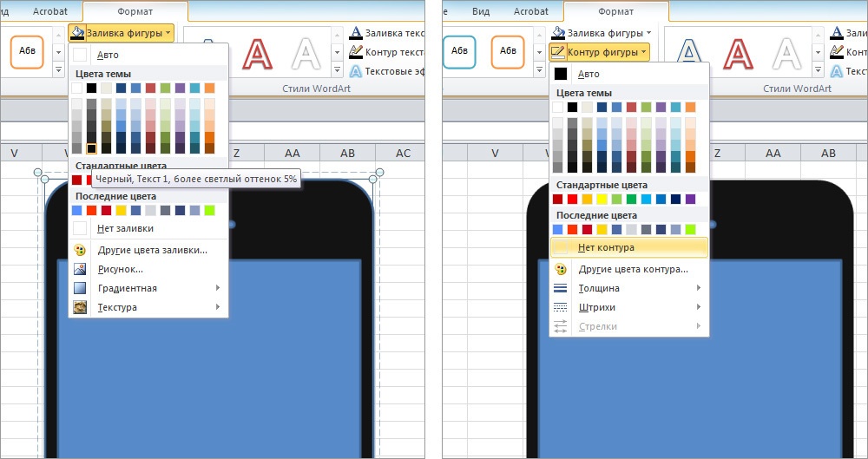The height and width of the screenshot is (459, 868).
Task: Select white outlined WordArt style in left screenshot
Action: tap(306, 53)
